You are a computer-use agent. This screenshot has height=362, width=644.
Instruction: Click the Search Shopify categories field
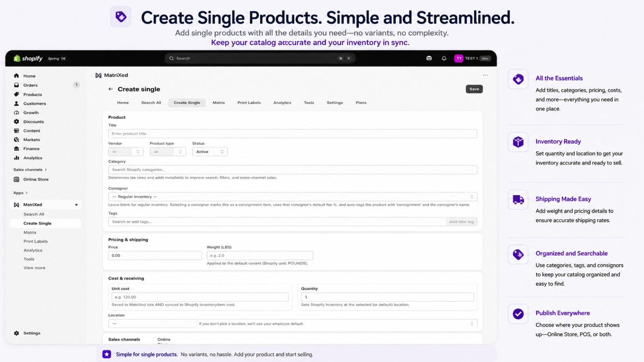(293, 170)
